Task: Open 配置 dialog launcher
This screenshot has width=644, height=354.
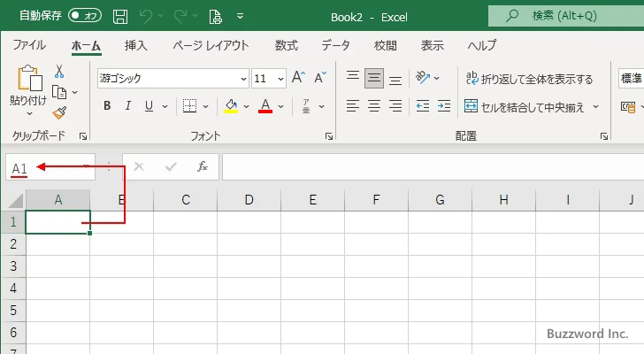Action: point(603,136)
